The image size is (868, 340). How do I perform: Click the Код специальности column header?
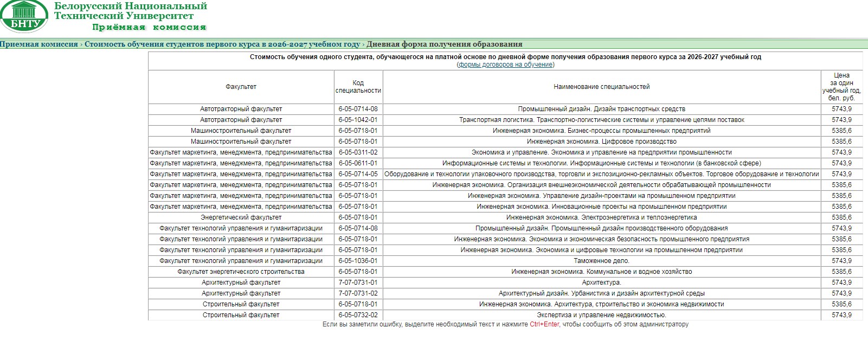point(358,87)
